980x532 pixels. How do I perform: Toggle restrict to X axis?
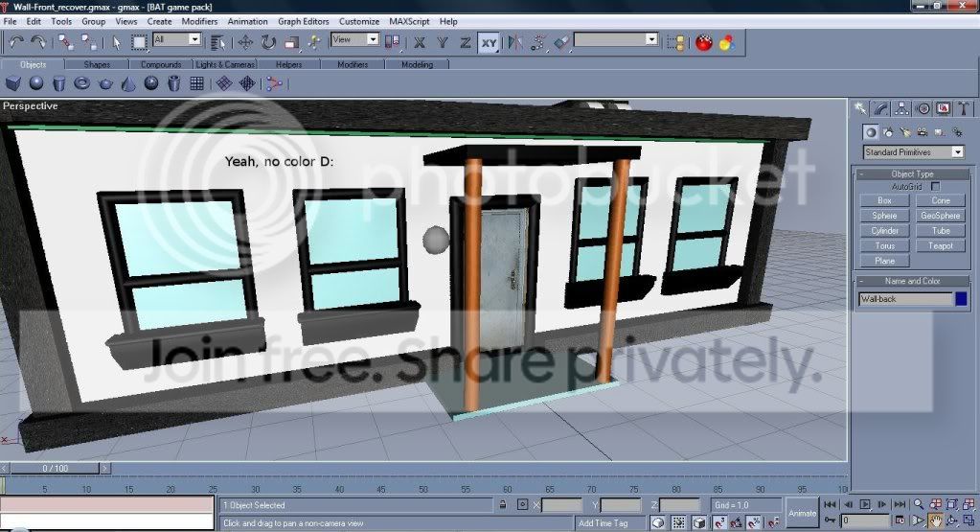pos(420,42)
